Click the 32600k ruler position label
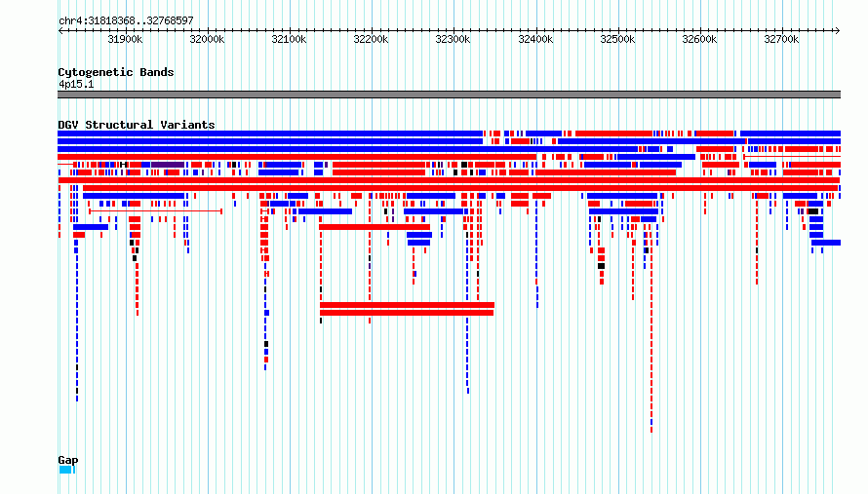Image resolution: width=868 pixels, height=494 pixels. tap(699, 39)
